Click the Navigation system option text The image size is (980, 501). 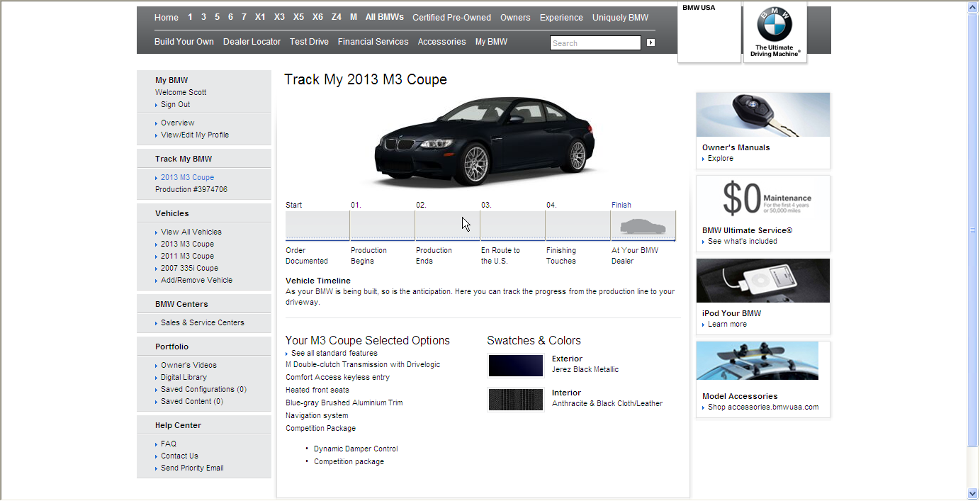pyautogui.click(x=317, y=415)
